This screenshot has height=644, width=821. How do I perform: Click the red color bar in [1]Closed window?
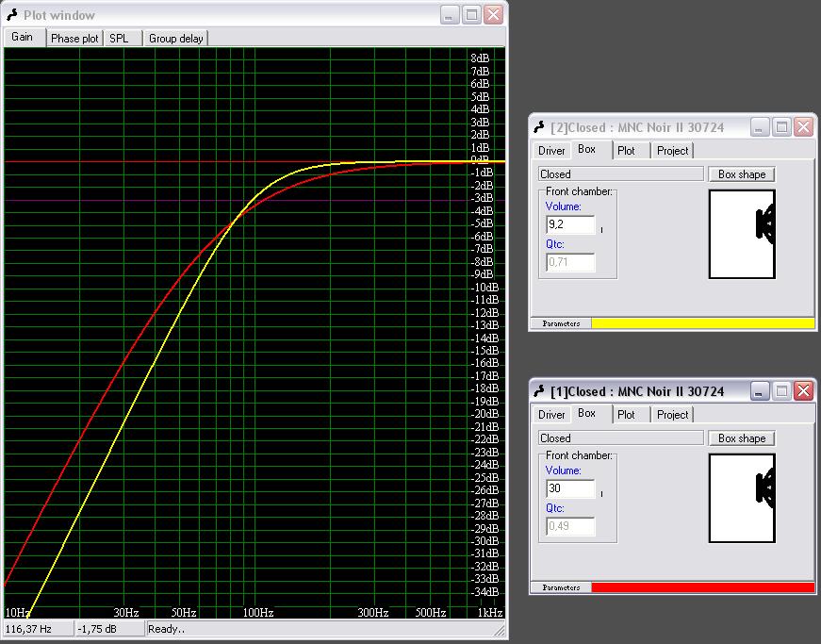click(702, 587)
